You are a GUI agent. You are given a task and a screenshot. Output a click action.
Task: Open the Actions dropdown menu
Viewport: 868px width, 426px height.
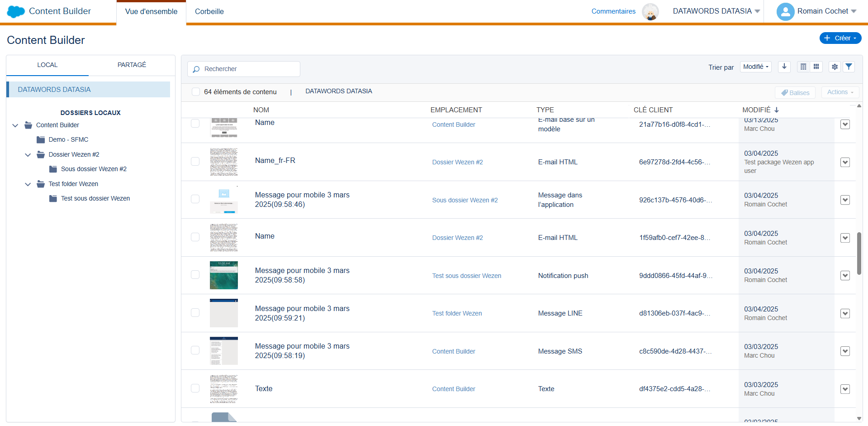[x=840, y=92]
